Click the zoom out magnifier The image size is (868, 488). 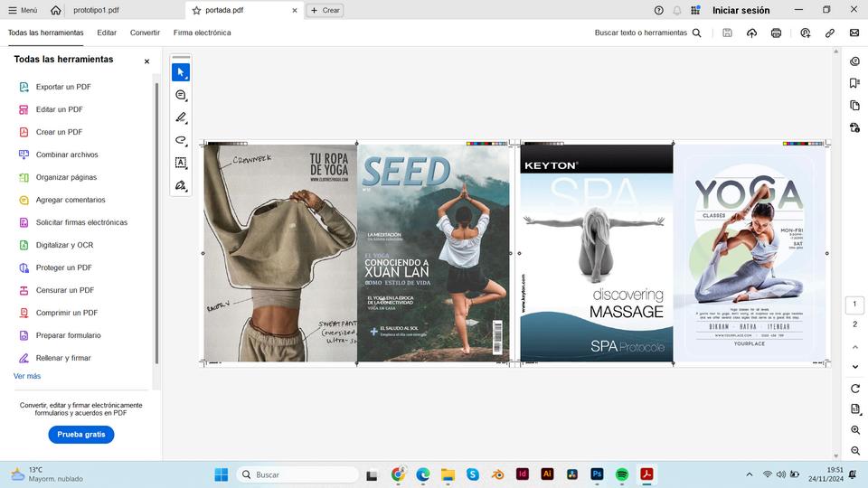854,451
